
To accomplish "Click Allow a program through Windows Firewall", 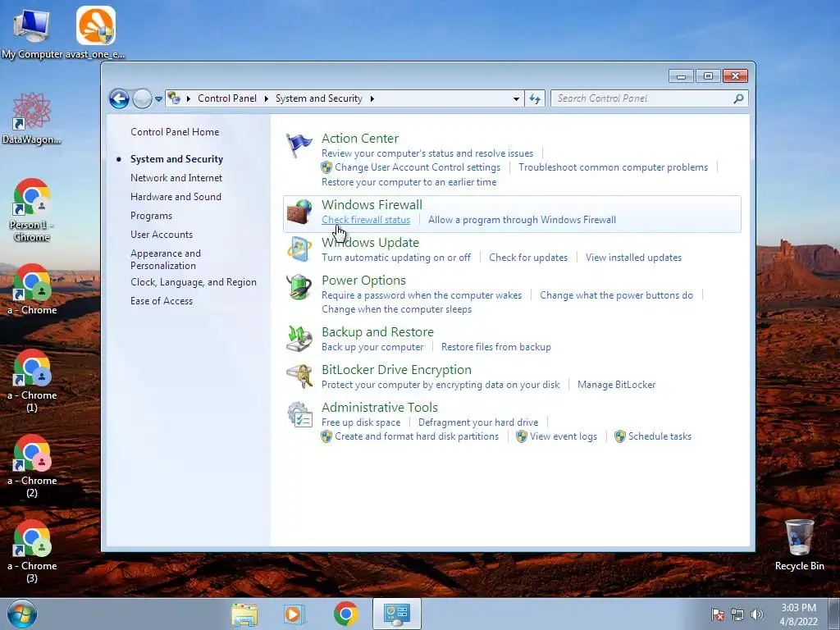I will tap(522, 220).
